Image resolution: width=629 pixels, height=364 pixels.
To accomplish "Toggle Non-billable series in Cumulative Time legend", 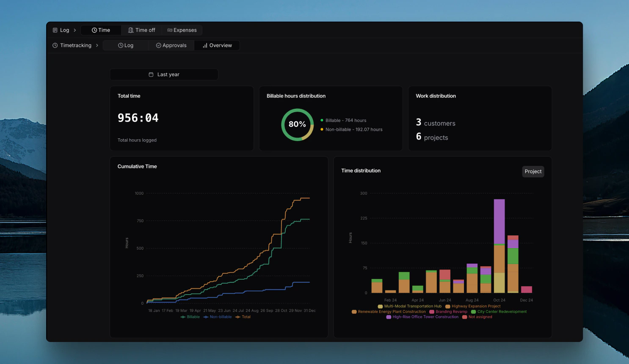I will [x=218, y=317].
